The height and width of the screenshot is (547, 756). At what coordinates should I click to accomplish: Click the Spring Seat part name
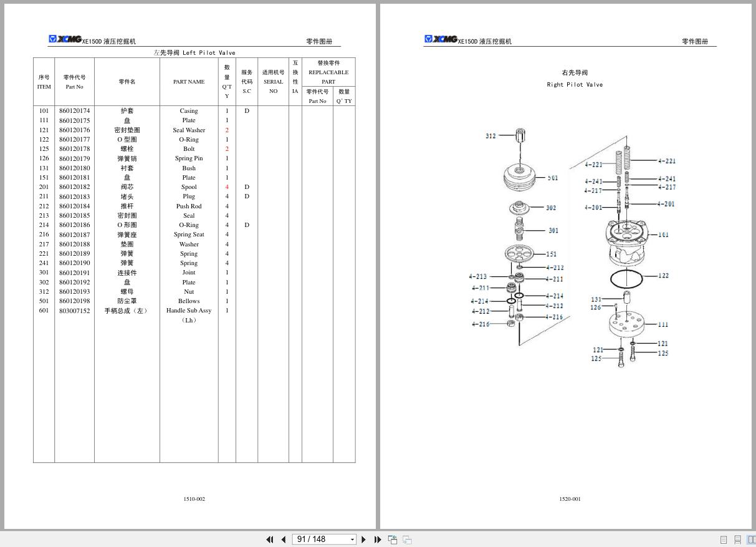(189, 235)
